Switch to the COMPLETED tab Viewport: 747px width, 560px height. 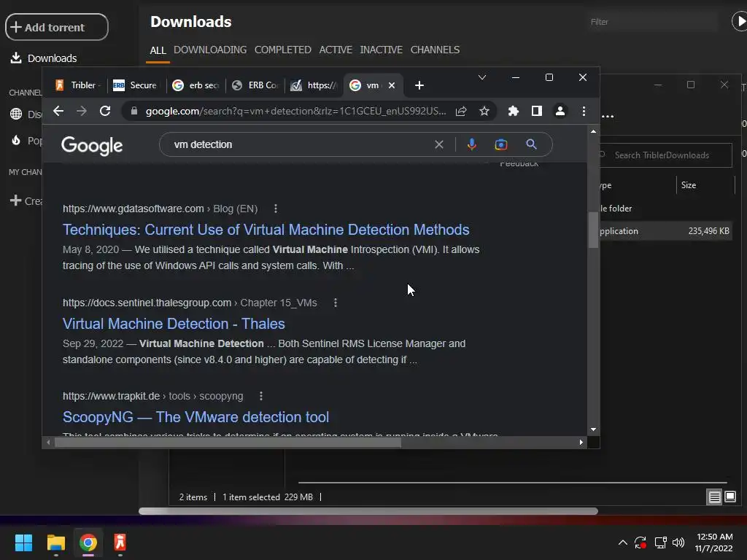[x=282, y=50]
